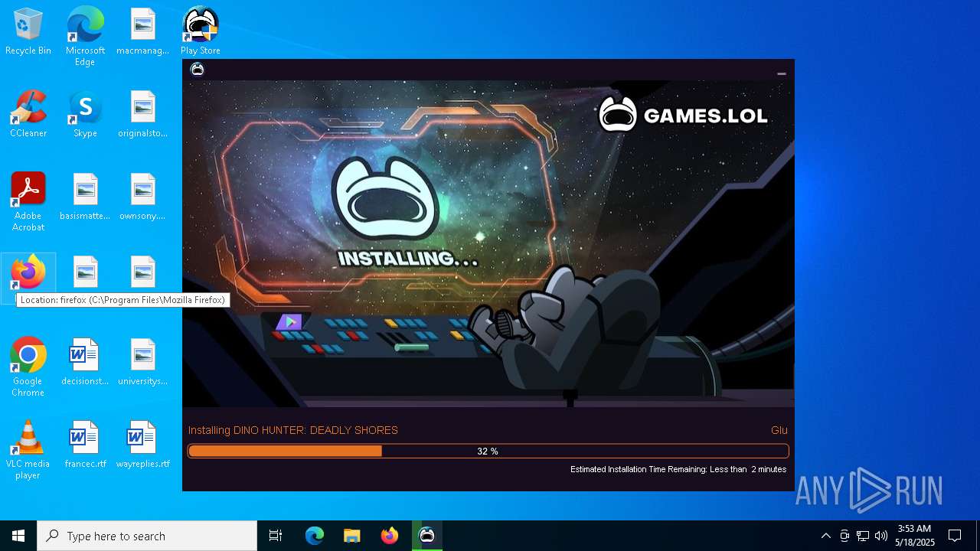Screen dimensions: 980x551
Task: Minimize the Games.lol installer window
Action: point(782,73)
